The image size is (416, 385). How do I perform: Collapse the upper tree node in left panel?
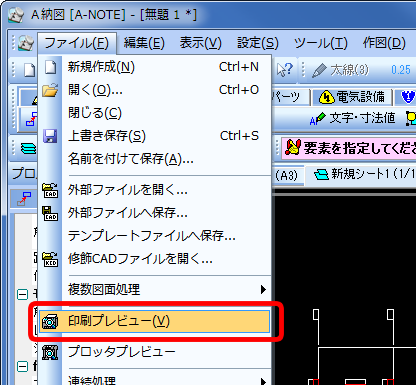pyautogui.click(x=22, y=295)
